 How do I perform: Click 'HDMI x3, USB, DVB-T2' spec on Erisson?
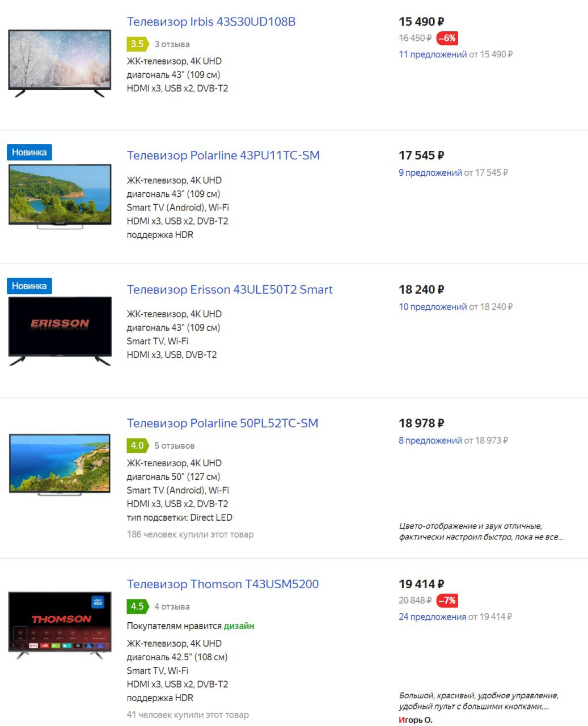(172, 354)
